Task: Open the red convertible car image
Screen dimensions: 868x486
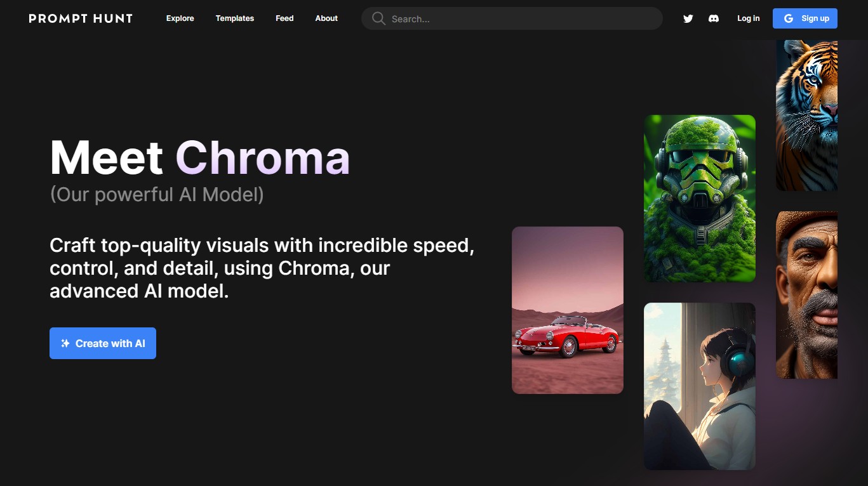Action: pos(568,310)
